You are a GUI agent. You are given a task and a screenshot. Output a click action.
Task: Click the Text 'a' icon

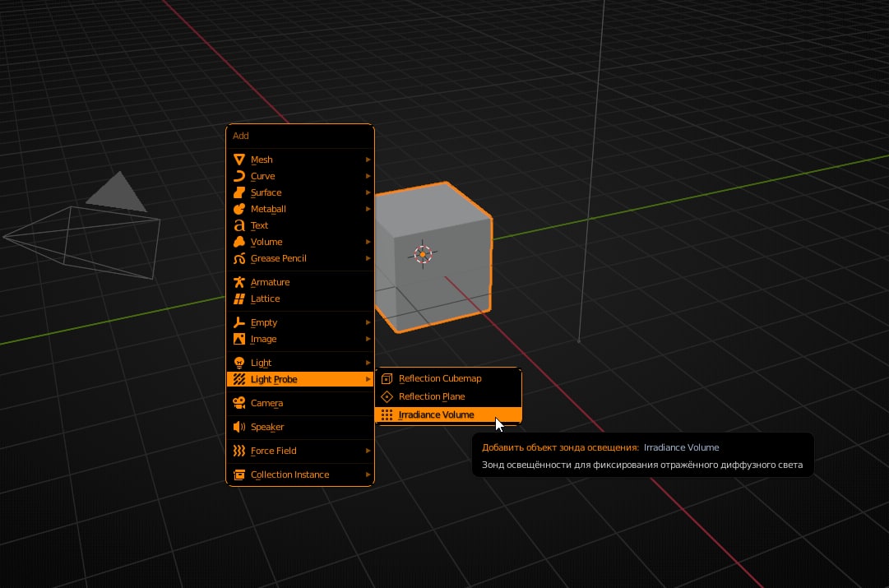coord(239,225)
